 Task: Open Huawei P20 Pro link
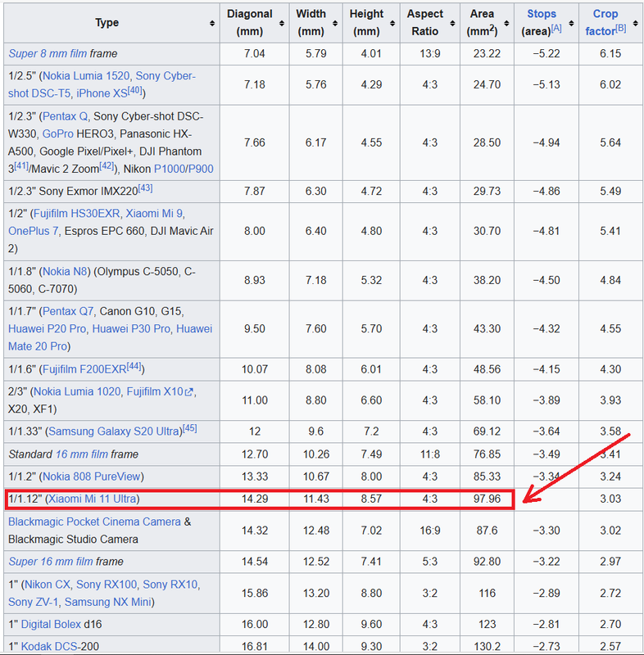pyautogui.click(x=47, y=329)
